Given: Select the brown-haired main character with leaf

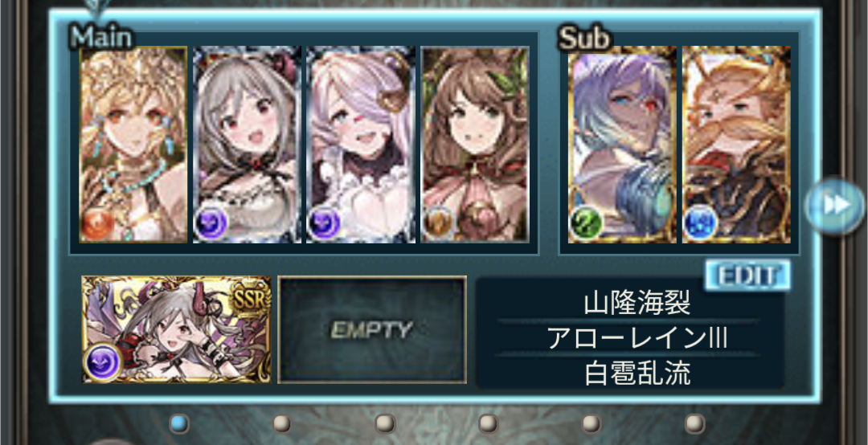Looking at the screenshot, I should pyautogui.click(x=475, y=145).
